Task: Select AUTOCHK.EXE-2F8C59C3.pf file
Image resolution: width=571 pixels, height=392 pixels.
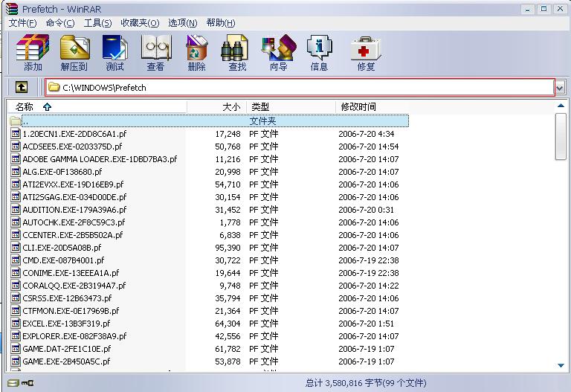Action: click(x=74, y=222)
